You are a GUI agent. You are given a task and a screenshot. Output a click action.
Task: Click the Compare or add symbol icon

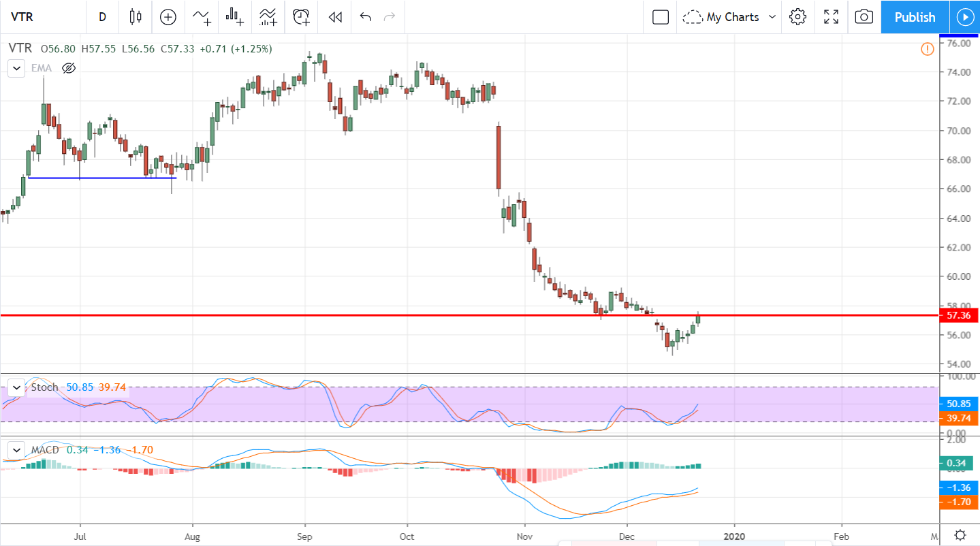pyautogui.click(x=168, y=17)
